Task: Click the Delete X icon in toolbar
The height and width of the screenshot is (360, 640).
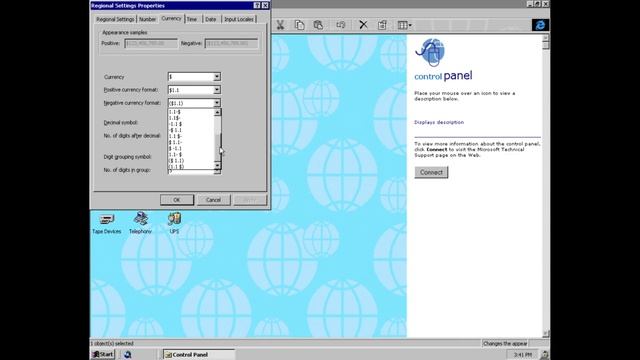Action: [x=363, y=25]
